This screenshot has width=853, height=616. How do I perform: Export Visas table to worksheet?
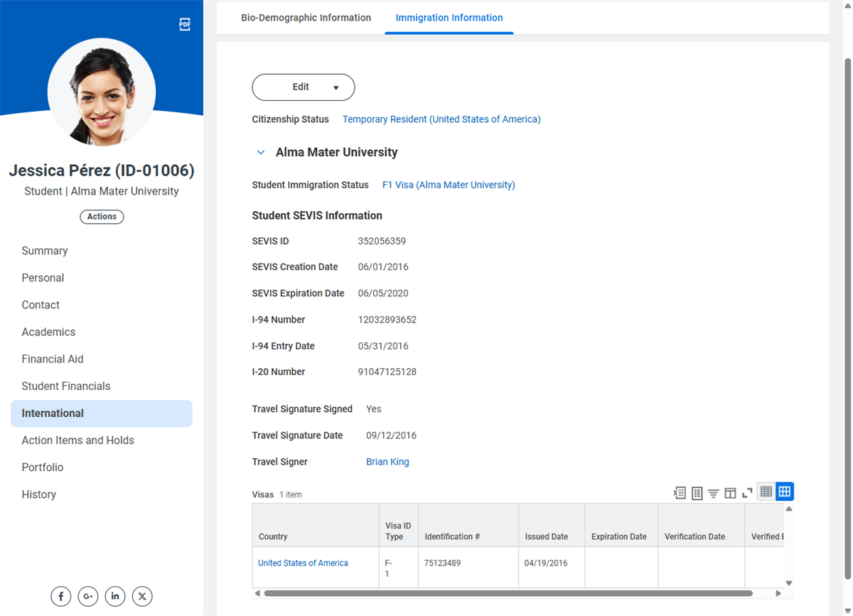point(697,492)
